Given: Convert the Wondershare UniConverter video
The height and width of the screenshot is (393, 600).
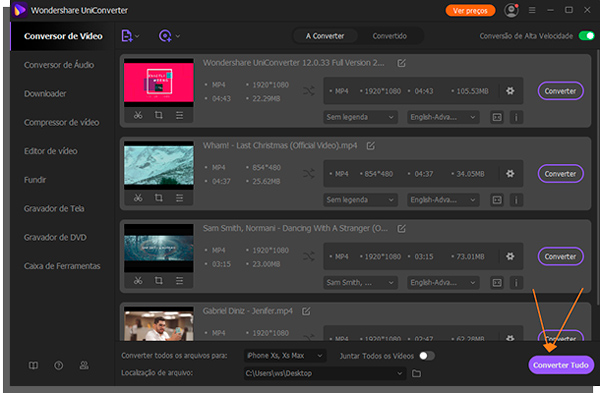Looking at the screenshot, I should tap(561, 91).
